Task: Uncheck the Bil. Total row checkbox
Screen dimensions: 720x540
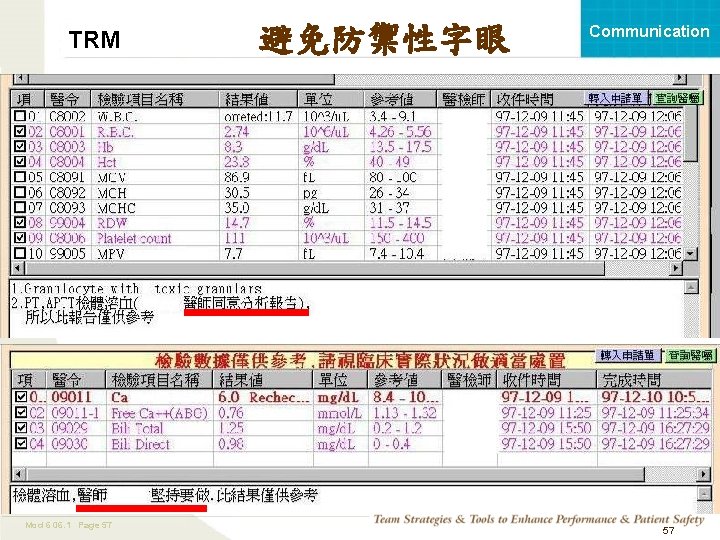Action: click(21, 428)
